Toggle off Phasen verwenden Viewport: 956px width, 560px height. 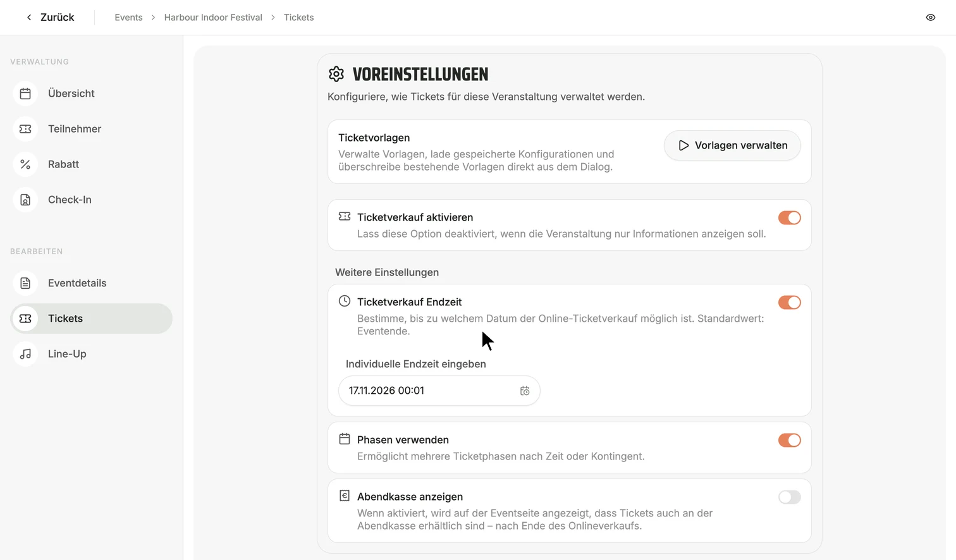[x=790, y=441]
